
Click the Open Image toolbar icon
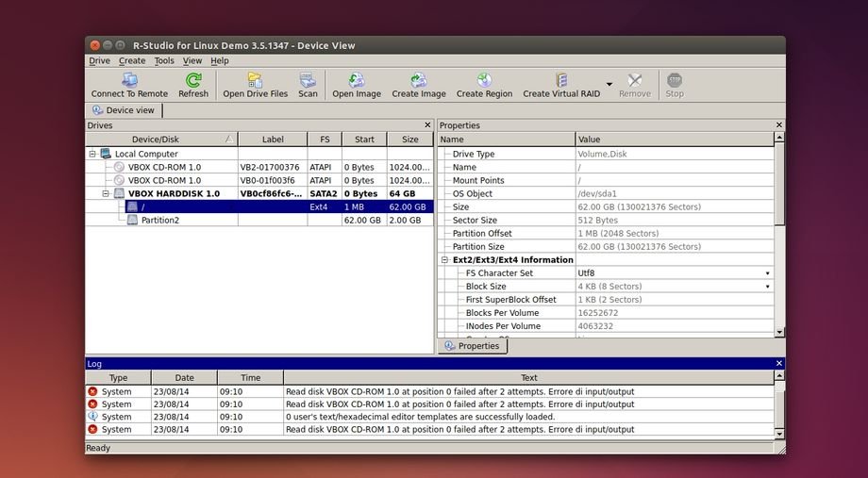pyautogui.click(x=357, y=81)
